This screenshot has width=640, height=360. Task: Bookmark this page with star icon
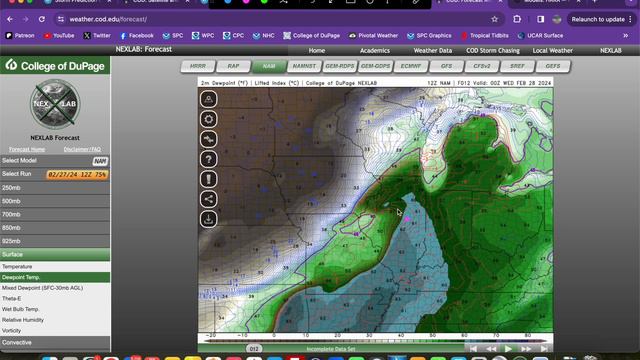(x=495, y=19)
